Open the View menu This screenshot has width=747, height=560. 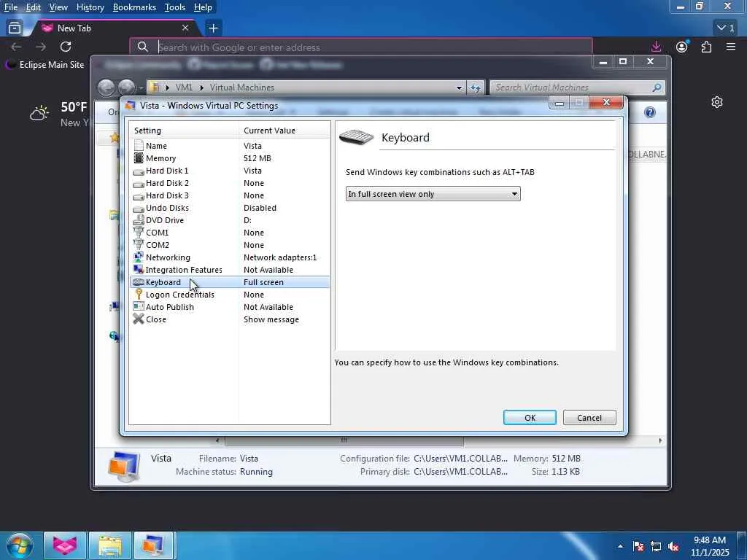(x=58, y=7)
